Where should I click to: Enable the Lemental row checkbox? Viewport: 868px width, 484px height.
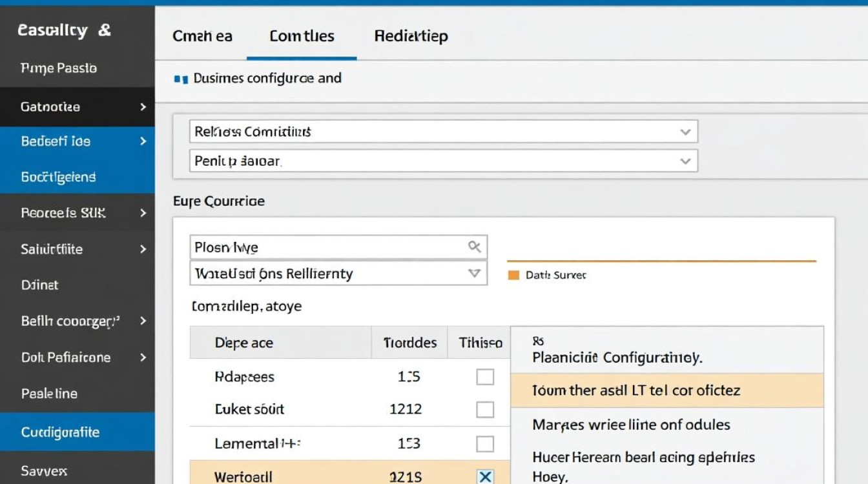point(485,443)
